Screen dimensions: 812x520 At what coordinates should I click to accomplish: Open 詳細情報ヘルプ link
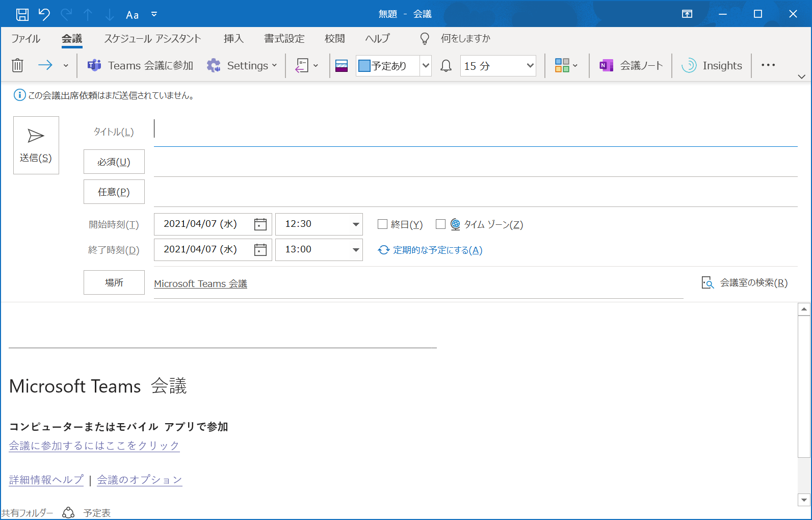point(46,480)
